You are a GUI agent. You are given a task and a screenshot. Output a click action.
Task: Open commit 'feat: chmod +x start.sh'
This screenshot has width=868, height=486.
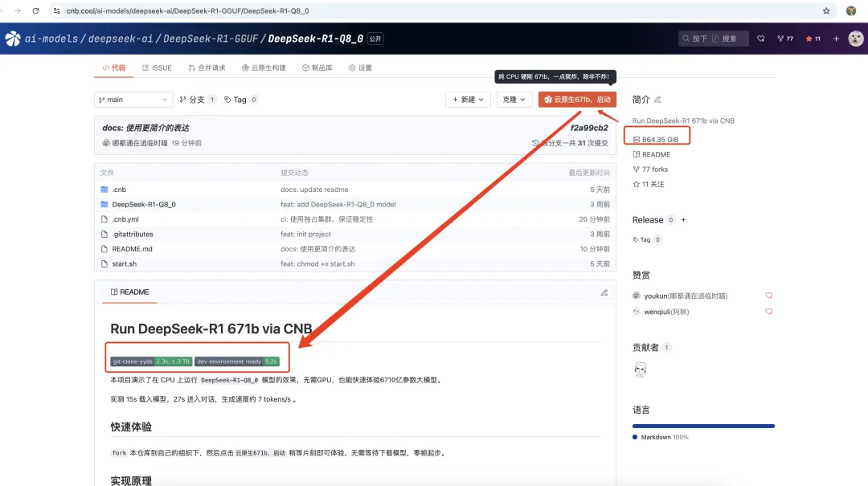point(317,264)
